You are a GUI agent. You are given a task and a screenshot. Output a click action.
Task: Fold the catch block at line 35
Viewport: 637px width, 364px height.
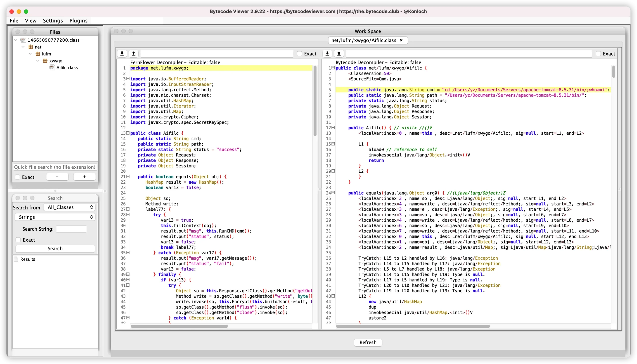(x=128, y=253)
